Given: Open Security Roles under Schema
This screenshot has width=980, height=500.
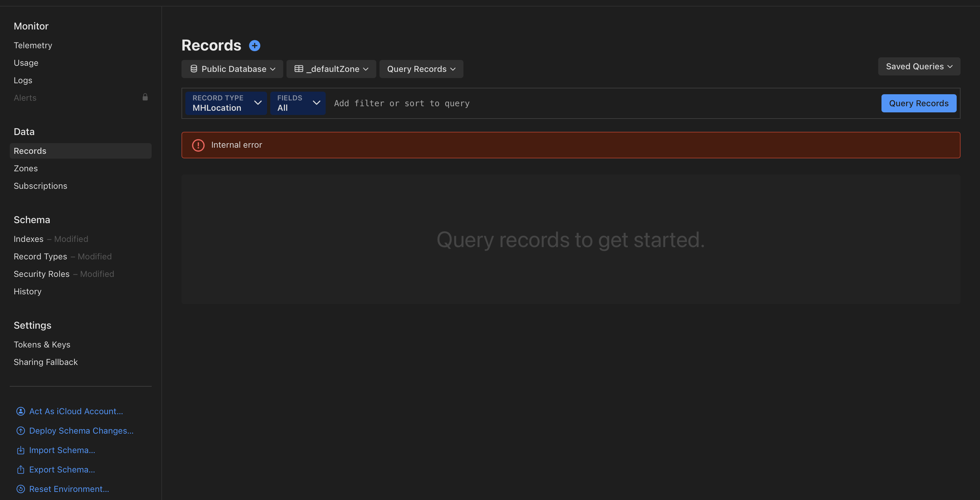Looking at the screenshot, I should [41, 274].
